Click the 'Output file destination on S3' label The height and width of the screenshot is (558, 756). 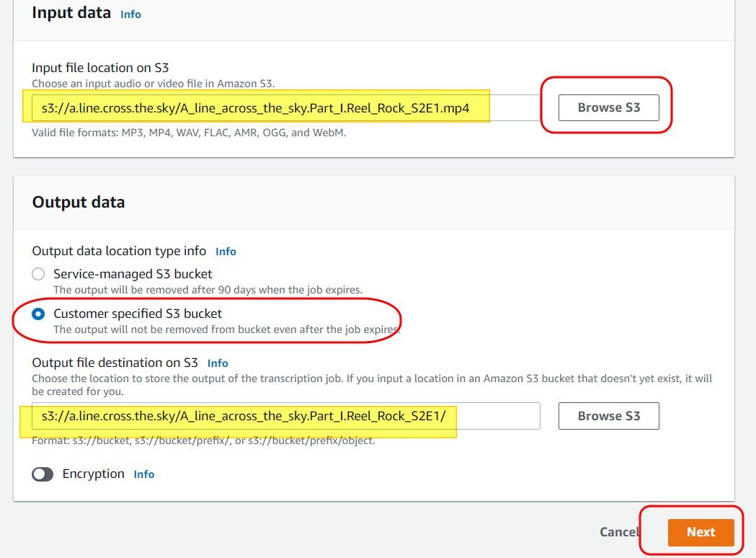[115, 363]
